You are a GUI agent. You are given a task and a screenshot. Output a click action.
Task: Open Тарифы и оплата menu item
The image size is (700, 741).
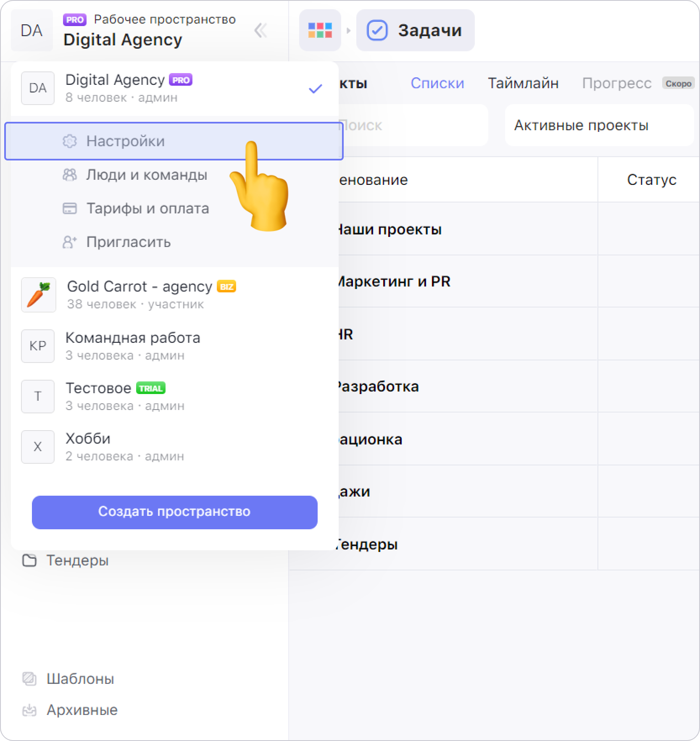(x=147, y=208)
